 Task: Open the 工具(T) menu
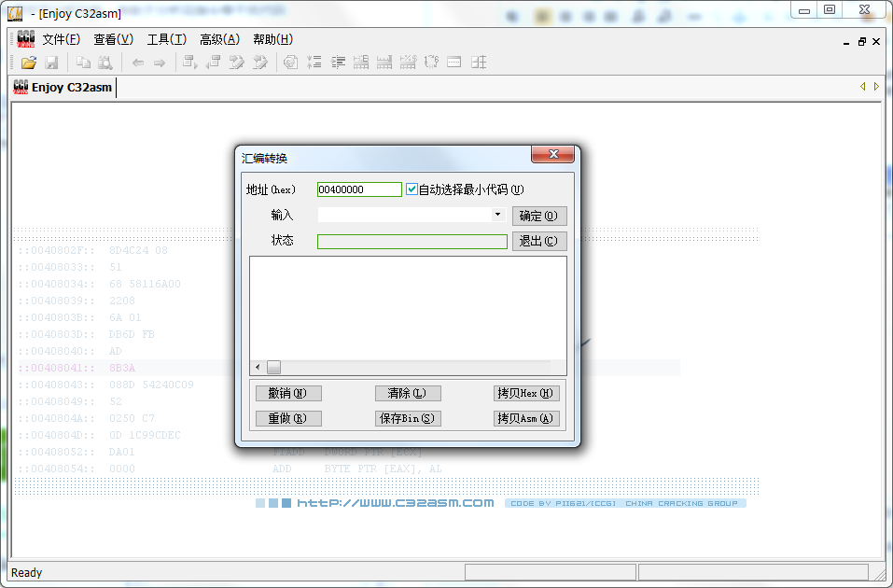(x=166, y=39)
